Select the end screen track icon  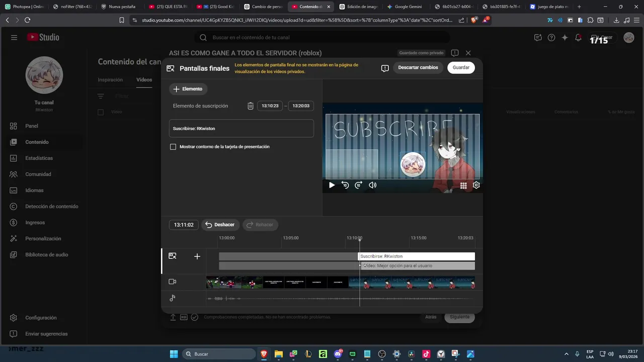point(173,256)
